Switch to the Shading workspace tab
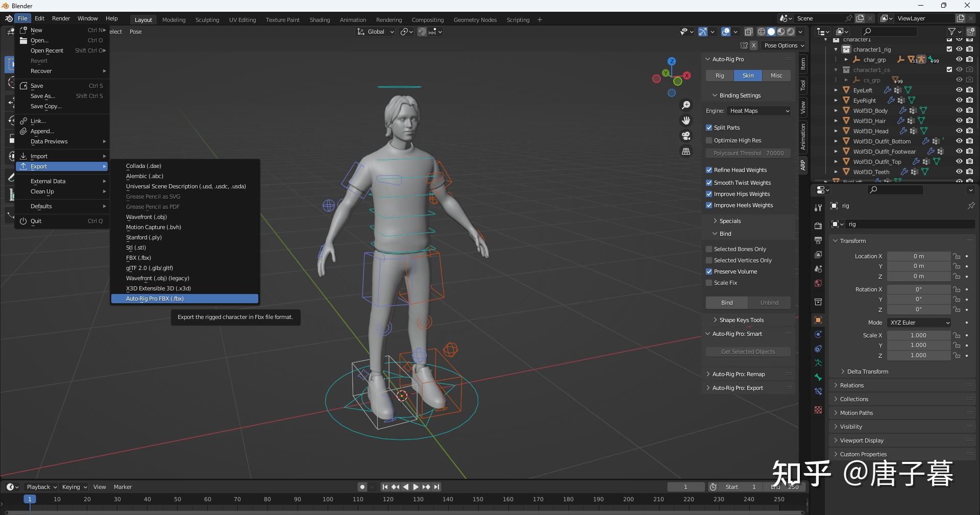 [x=320, y=20]
